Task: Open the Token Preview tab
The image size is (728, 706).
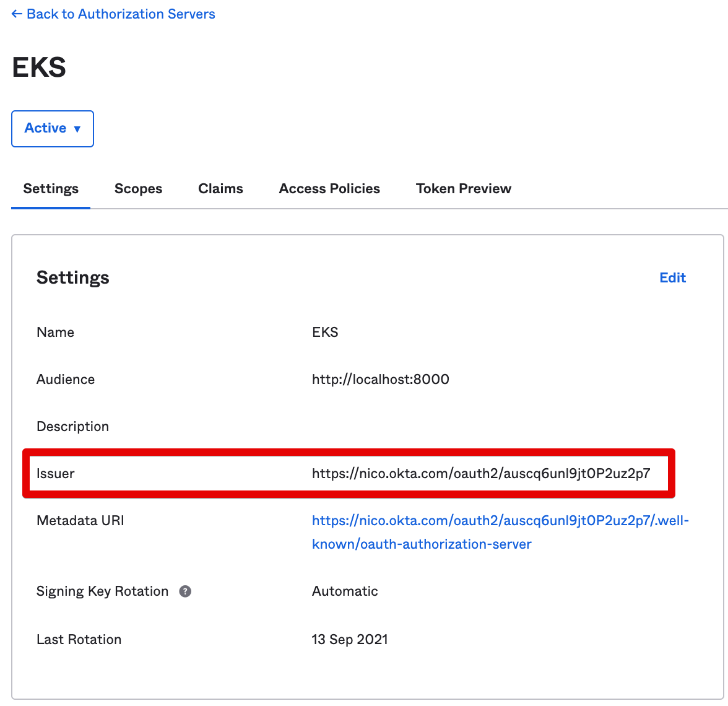Action: tap(463, 189)
